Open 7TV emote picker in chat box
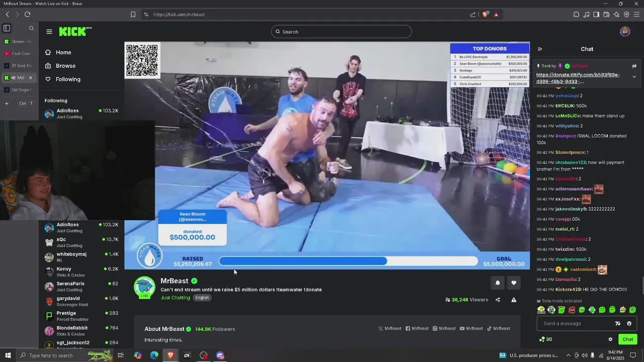 tap(618, 324)
